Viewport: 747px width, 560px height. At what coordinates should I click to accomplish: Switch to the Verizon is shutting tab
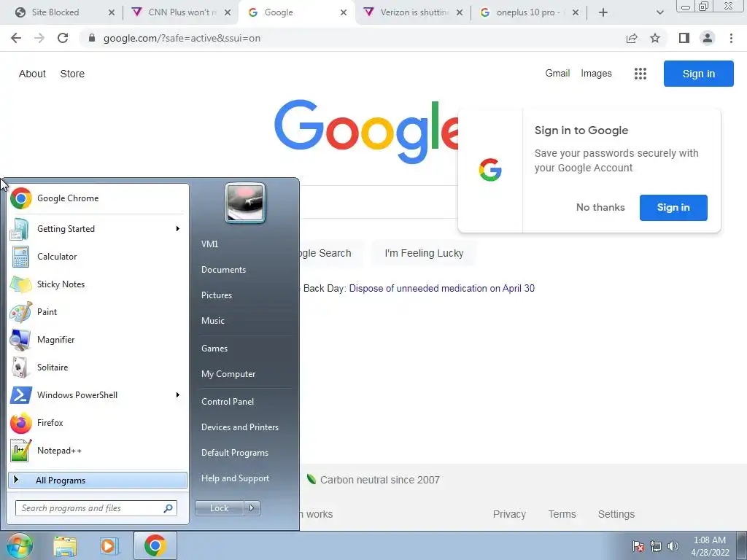point(414,12)
